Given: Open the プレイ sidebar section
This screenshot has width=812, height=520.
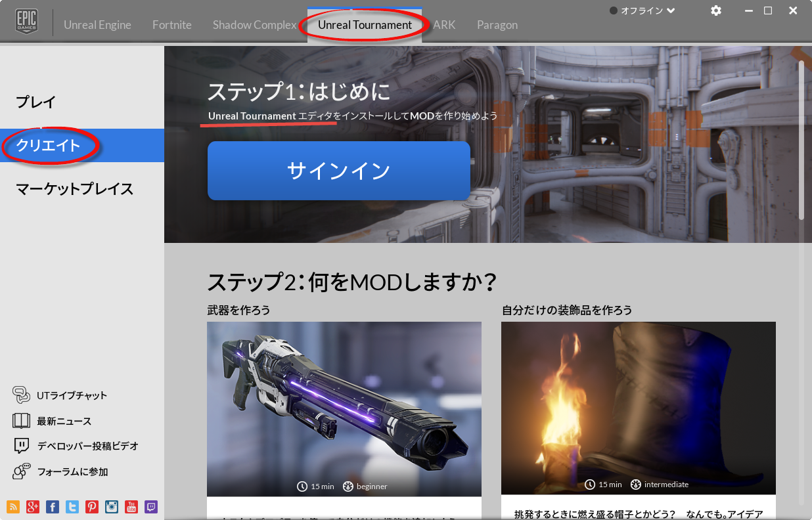Looking at the screenshot, I should click(x=82, y=102).
